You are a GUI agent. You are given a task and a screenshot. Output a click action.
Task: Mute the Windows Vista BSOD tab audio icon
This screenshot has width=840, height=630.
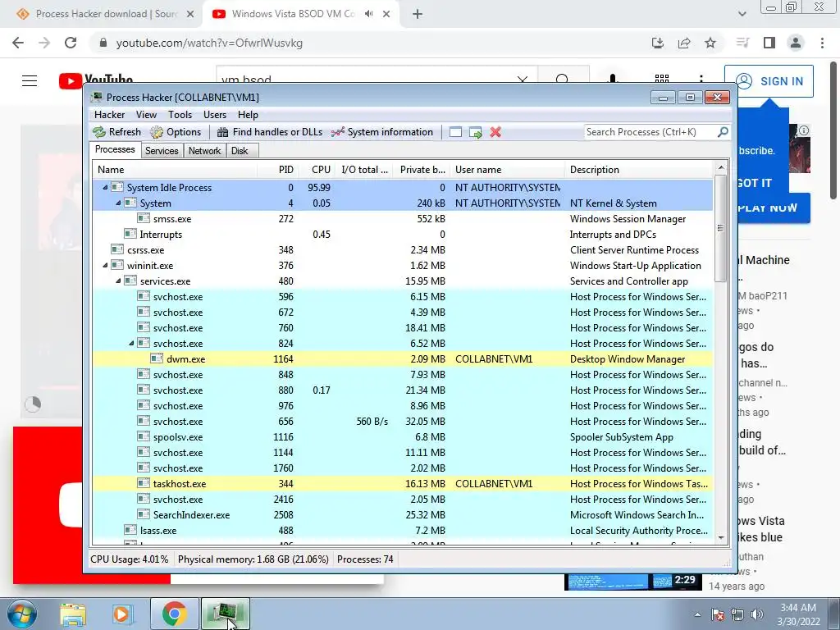[368, 14]
